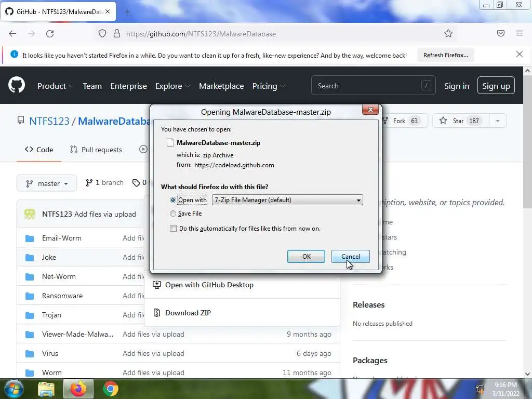Viewport: 532px width, 399px height.
Task: Click the Sign in link
Action: pyautogui.click(x=457, y=86)
